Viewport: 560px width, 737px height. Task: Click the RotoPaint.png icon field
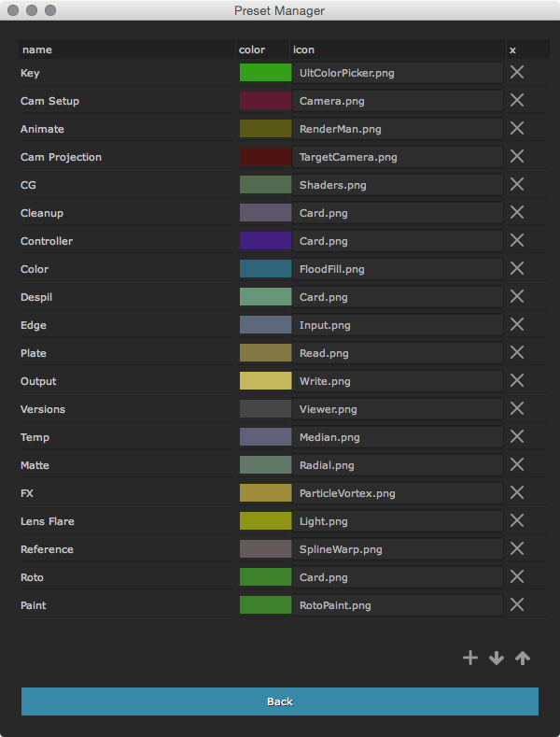[x=398, y=605]
